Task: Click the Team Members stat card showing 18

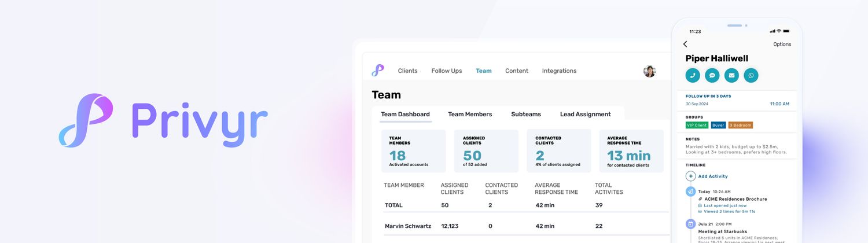Action: click(x=413, y=151)
